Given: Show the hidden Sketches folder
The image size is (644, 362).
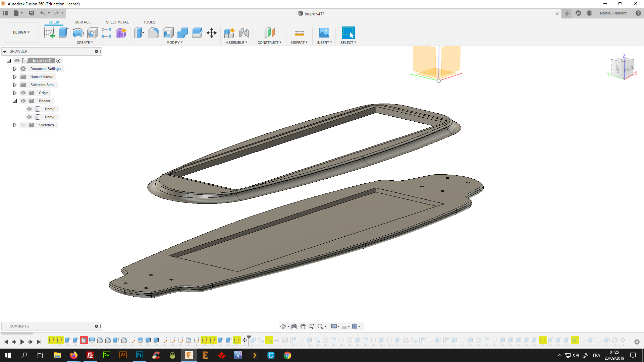Looking at the screenshot, I should [23, 125].
